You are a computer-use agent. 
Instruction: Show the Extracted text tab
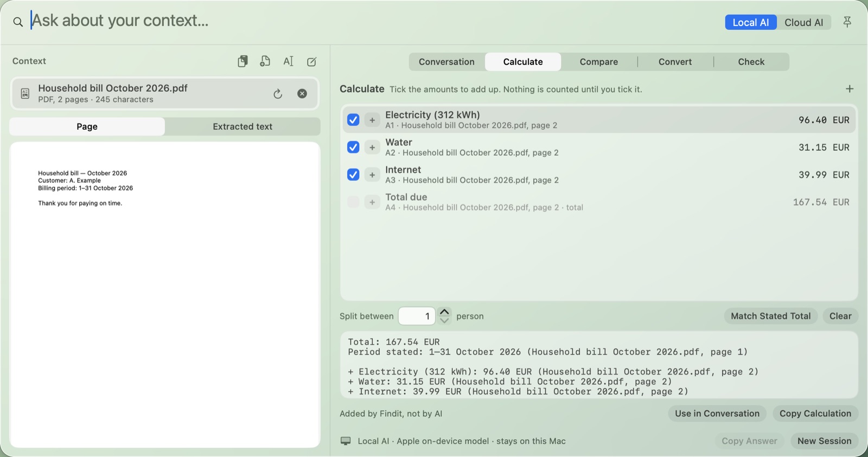[x=242, y=126]
